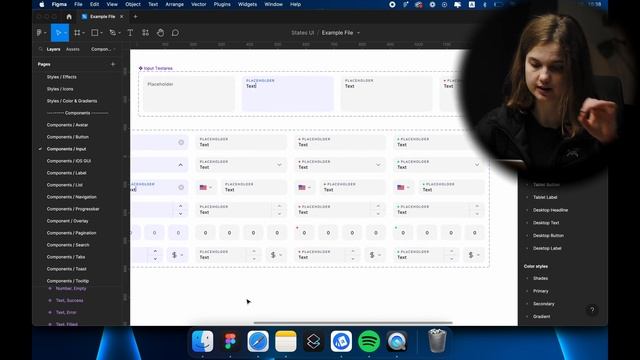640x360 pixels.
Task: Open the Plugins menu
Action: point(222,4)
